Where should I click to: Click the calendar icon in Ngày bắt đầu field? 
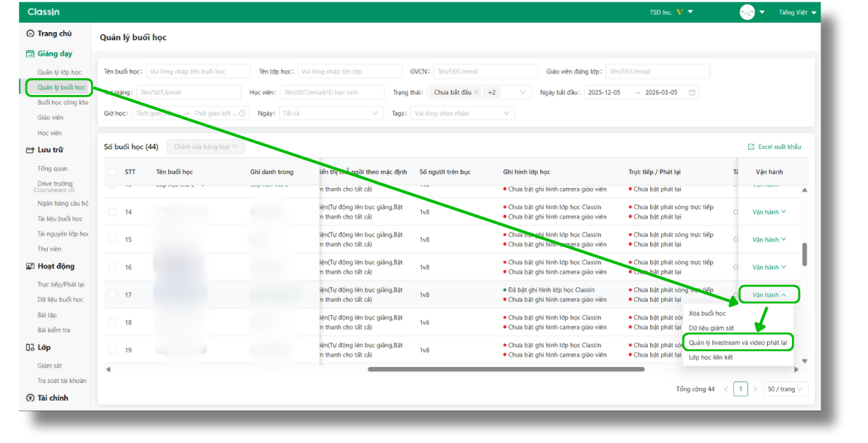(692, 93)
